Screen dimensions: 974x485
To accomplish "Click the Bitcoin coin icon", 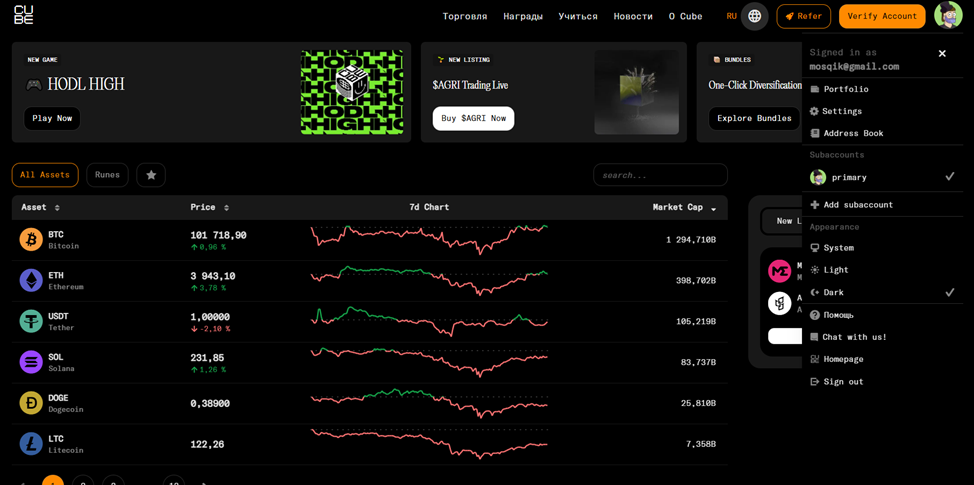I will point(31,240).
